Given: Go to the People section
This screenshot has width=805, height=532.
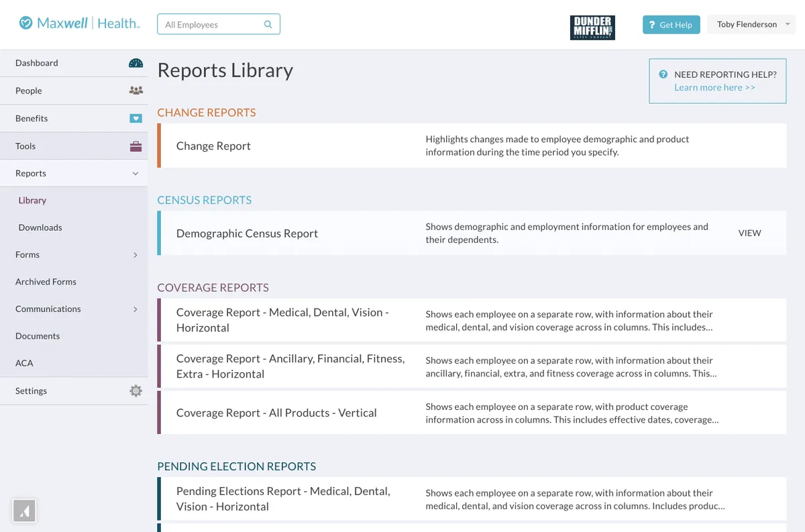Looking at the screenshot, I should (x=74, y=91).
